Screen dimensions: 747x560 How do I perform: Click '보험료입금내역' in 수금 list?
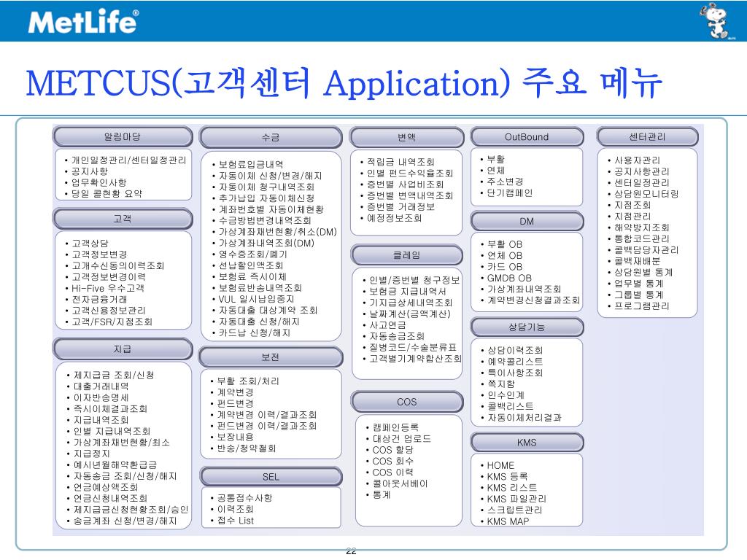(x=251, y=165)
